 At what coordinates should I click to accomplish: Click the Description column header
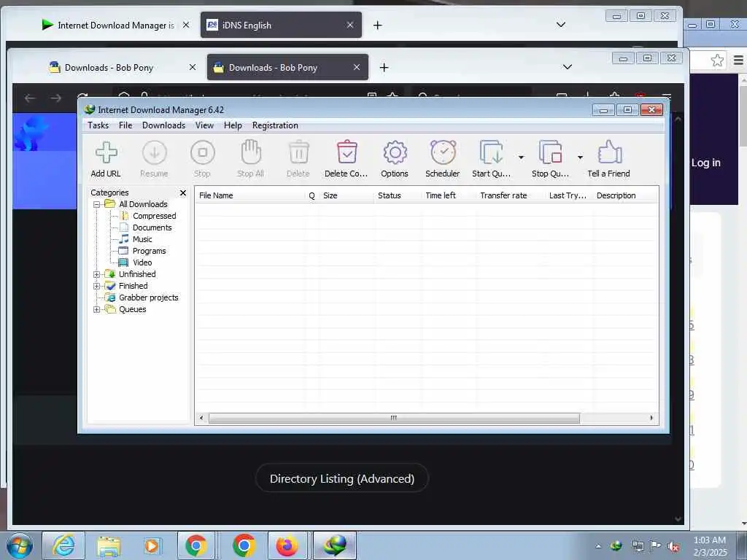pyautogui.click(x=625, y=195)
